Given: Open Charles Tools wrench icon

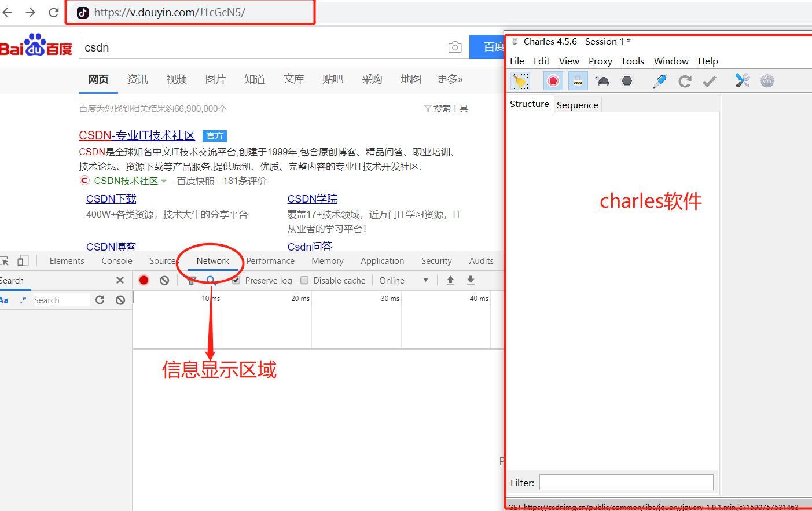Looking at the screenshot, I should pos(743,81).
